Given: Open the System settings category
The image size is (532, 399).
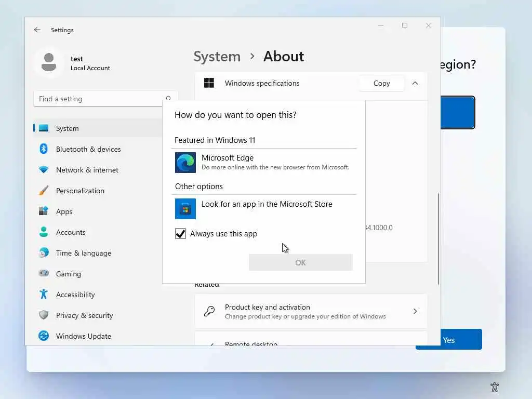Looking at the screenshot, I should click(x=98, y=128).
